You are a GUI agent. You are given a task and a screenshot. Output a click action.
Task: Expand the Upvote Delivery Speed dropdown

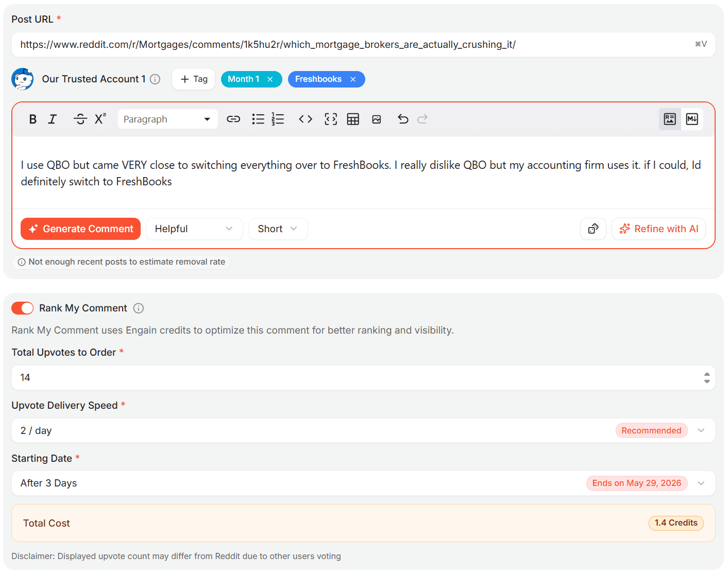pyautogui.click(x=363, y=430)
